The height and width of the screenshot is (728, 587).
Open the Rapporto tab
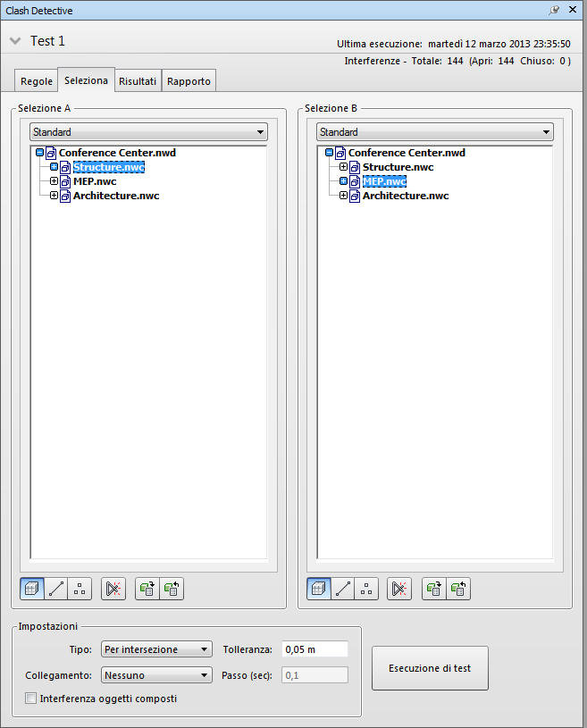(x=189, y=80)
